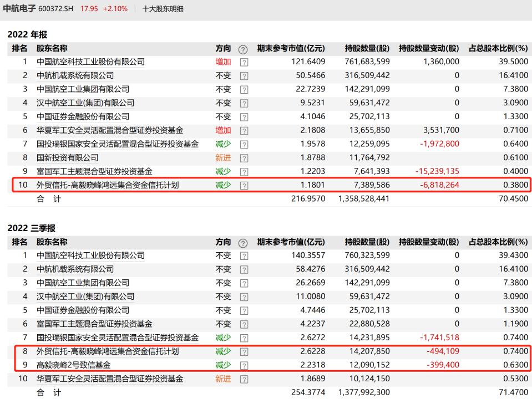
Task: Click question icon for 中国航空科技工业 in 2022年报
Action: [244, 62]
